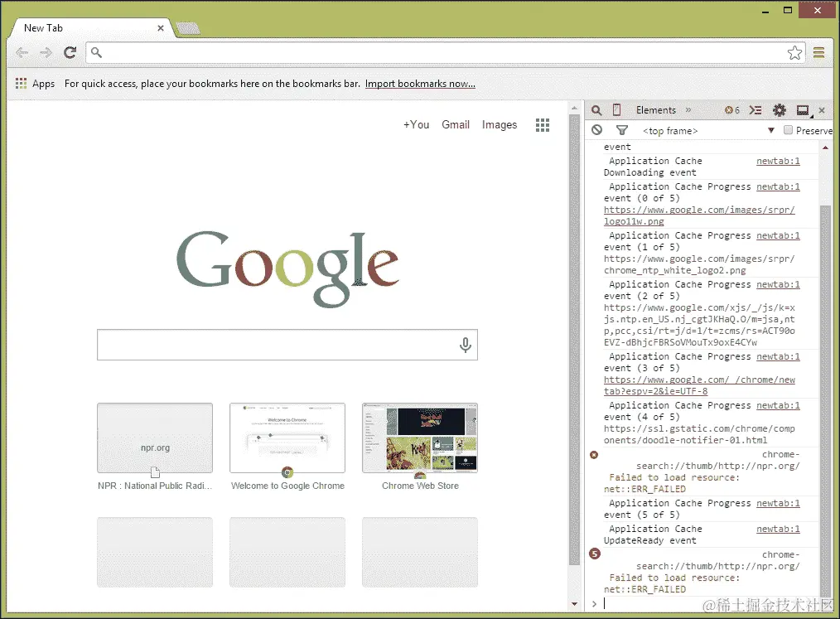Click the Google logo

point(287,269)
